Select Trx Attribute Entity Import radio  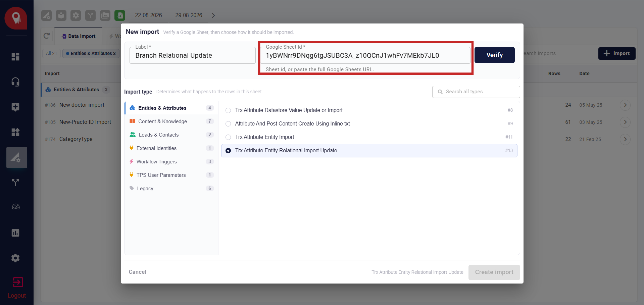click(x=228, y=137)
